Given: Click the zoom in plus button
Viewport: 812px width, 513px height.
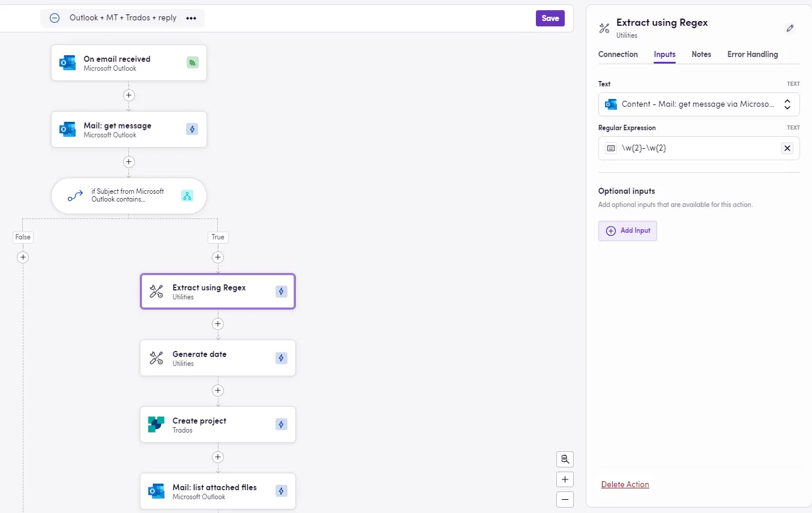Looking at the screenshot, I should (x=565, y=479).
